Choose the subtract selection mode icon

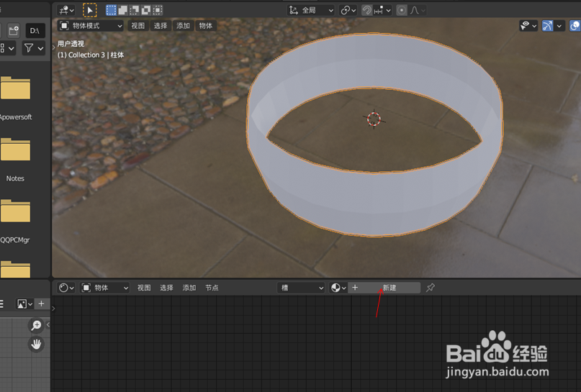click(x=134, y=10)
